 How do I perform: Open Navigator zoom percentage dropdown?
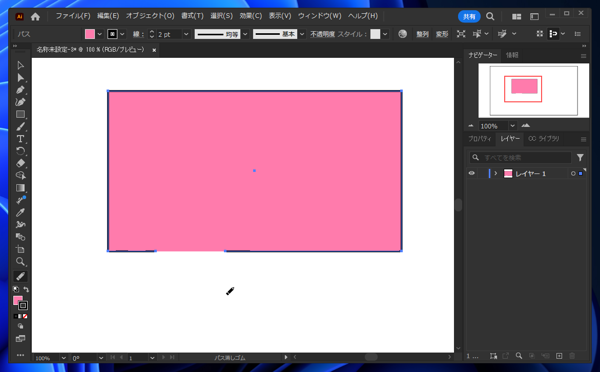[512, 126]
